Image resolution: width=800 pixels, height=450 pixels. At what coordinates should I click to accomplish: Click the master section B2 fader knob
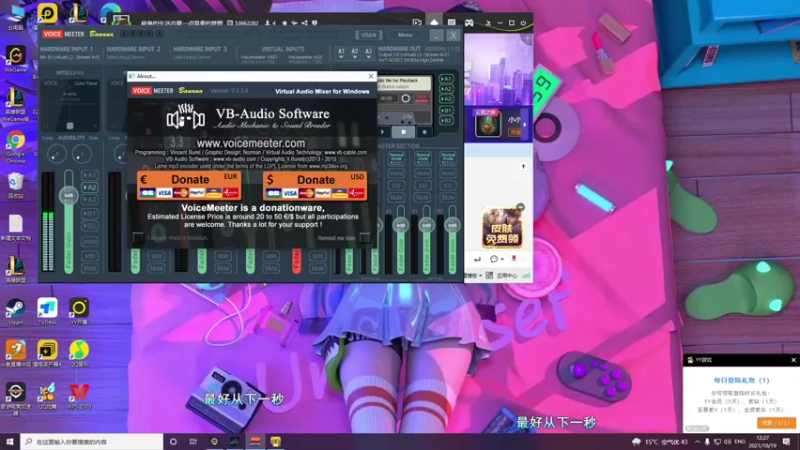pos(452,225)
